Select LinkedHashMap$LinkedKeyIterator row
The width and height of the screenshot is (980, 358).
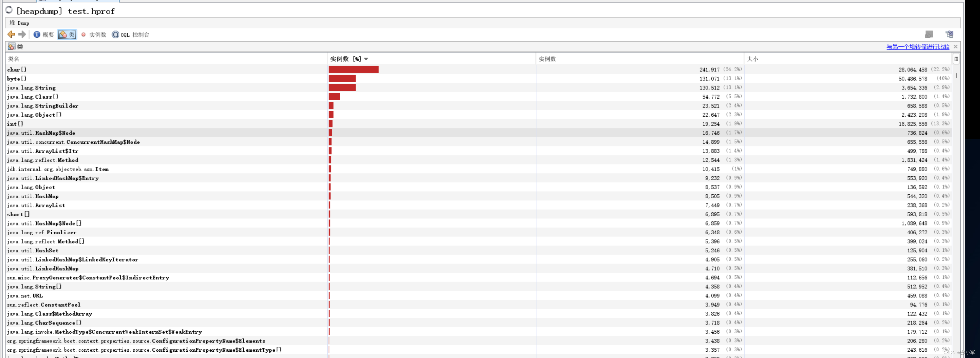(x=478, y=260)
